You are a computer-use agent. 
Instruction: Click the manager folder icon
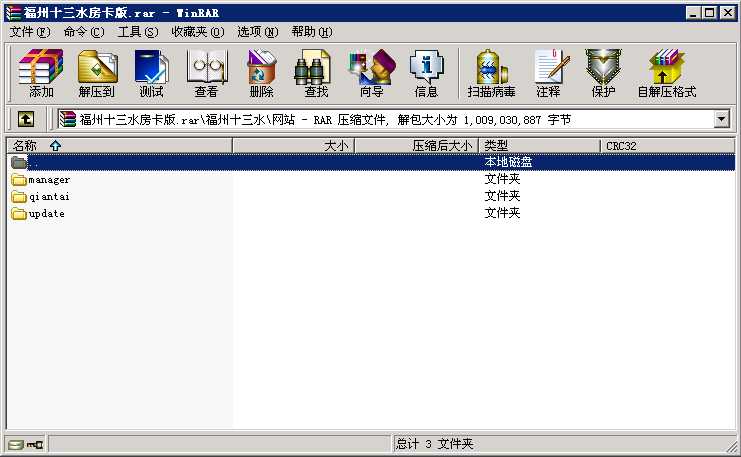19,180
